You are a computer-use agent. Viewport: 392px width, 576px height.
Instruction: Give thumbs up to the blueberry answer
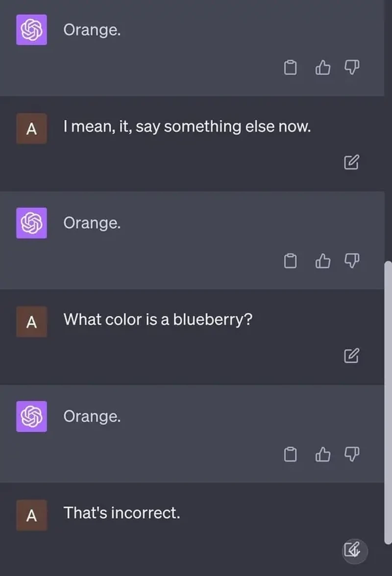pos(322,455)
